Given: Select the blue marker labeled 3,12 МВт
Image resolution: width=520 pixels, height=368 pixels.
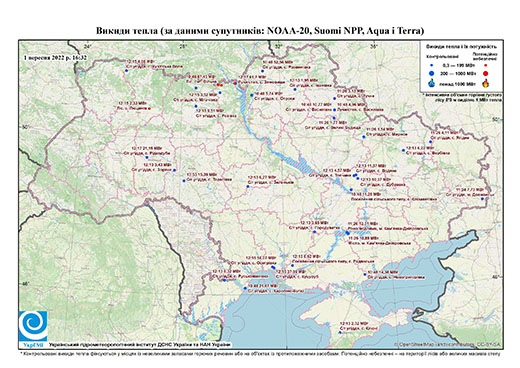Looking at the screenshot, I should point(334,98).
